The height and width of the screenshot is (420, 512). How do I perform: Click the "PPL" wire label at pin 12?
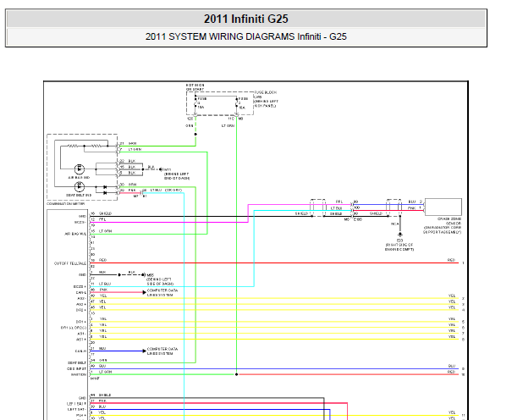point(102,219)
